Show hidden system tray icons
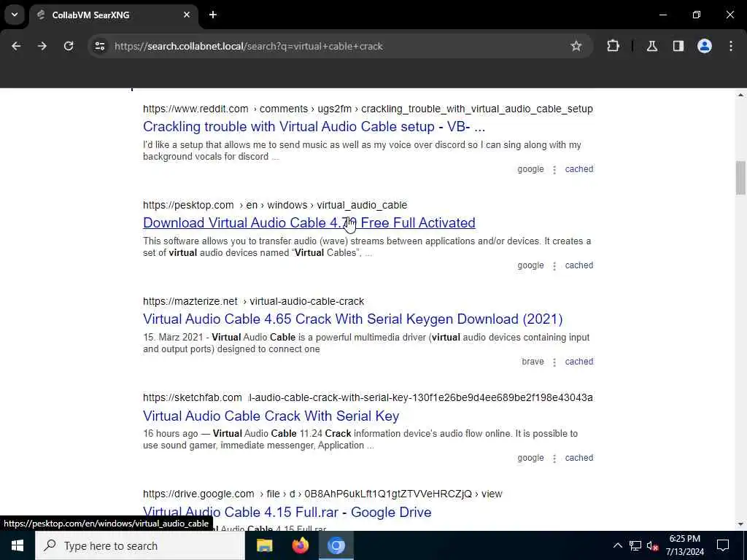The height and width of the screenshot is (560, 747). coord(617,545)
